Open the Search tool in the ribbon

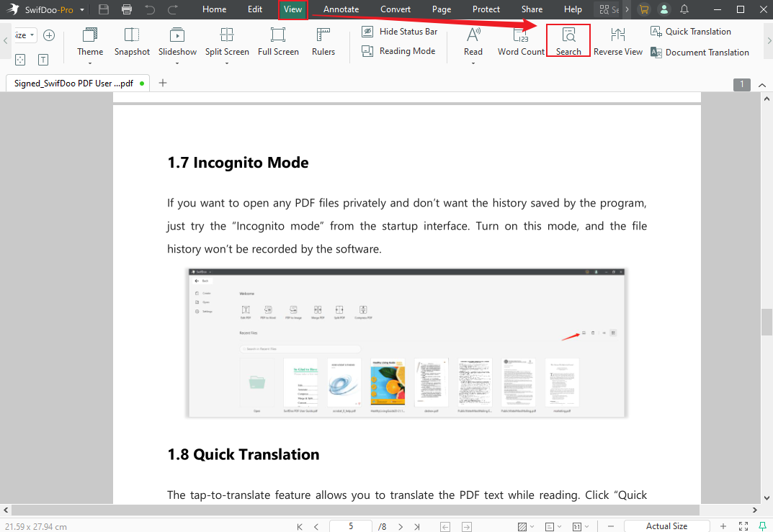point(568,40)
